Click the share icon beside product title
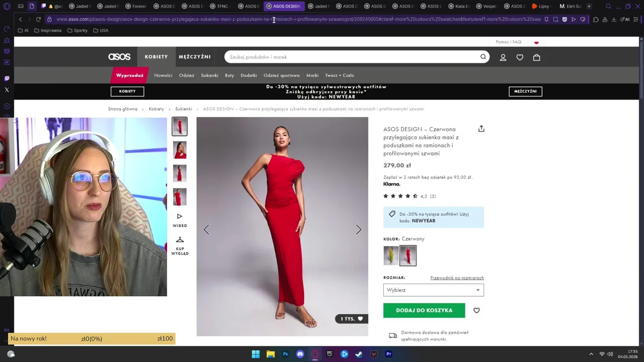This screenshot has width=644, height=362. pos(481,129)
